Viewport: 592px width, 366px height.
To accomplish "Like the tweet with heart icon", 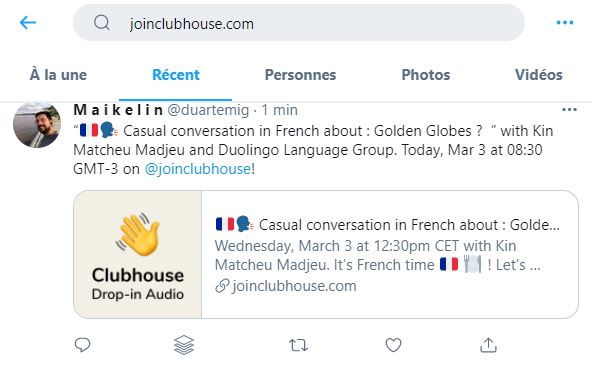I will point(393,345).
